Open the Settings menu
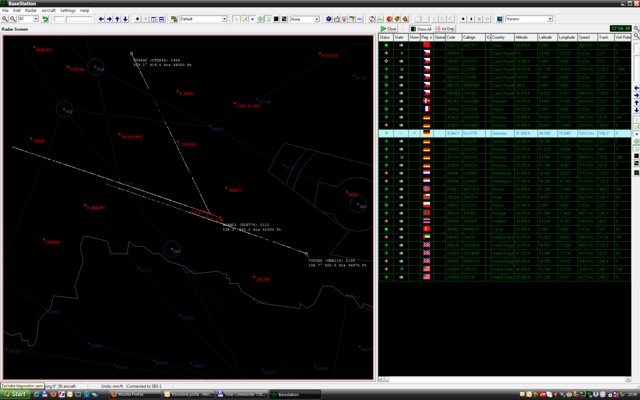640x400 pixels. [x=68, y=10]
